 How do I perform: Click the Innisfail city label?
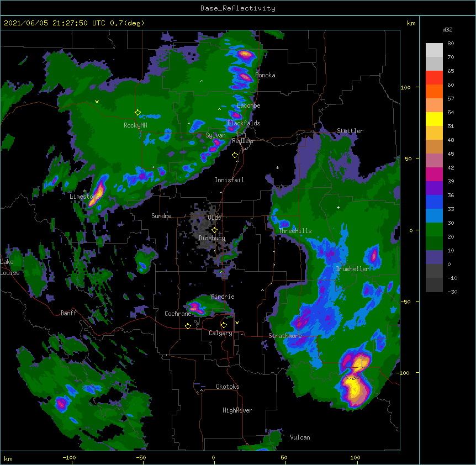pyautogui.click(x=229, y=180)
